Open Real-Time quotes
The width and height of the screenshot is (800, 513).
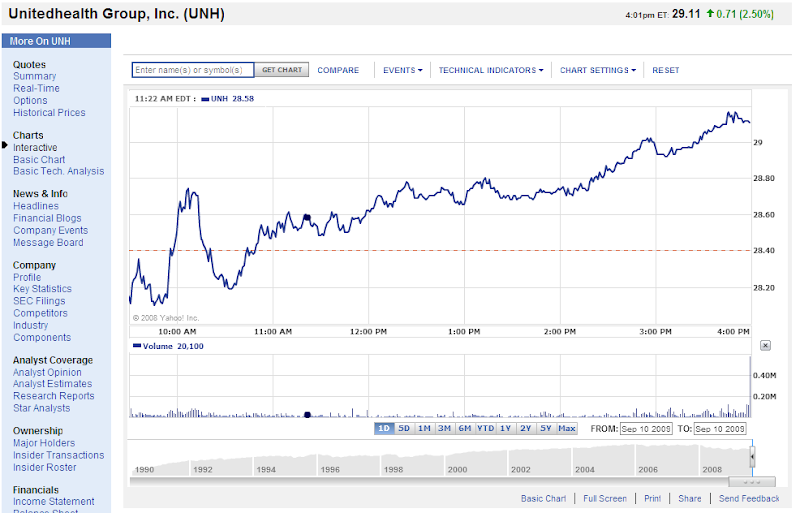tap(36, 88)
